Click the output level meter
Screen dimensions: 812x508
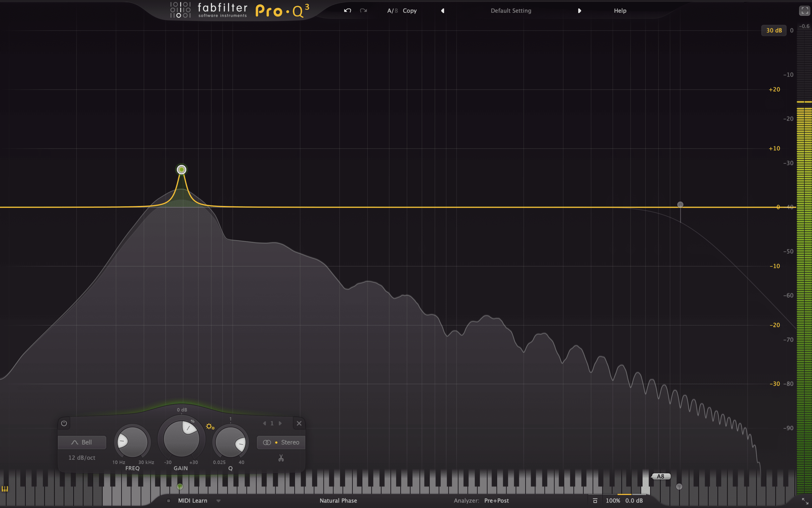[x=804, y=262]
